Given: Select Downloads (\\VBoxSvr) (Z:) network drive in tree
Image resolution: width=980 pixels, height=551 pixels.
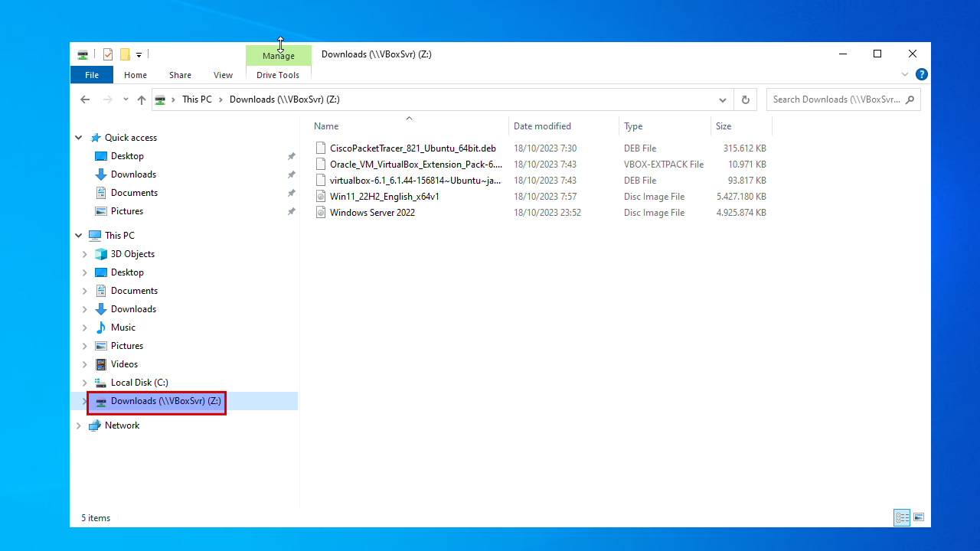Looking at the screenshot, I should click(166, 401).
